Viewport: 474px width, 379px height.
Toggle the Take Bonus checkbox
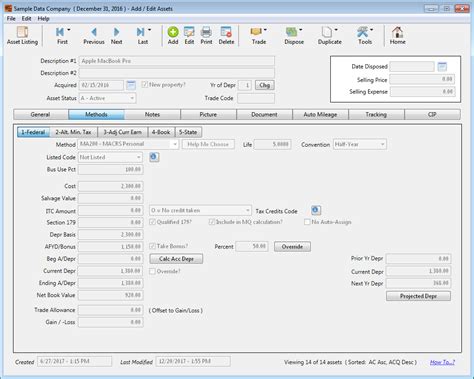(152, 246)
